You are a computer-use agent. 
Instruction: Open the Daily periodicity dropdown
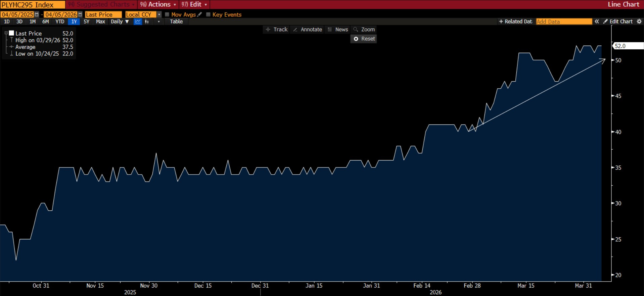tap(120, 21)
